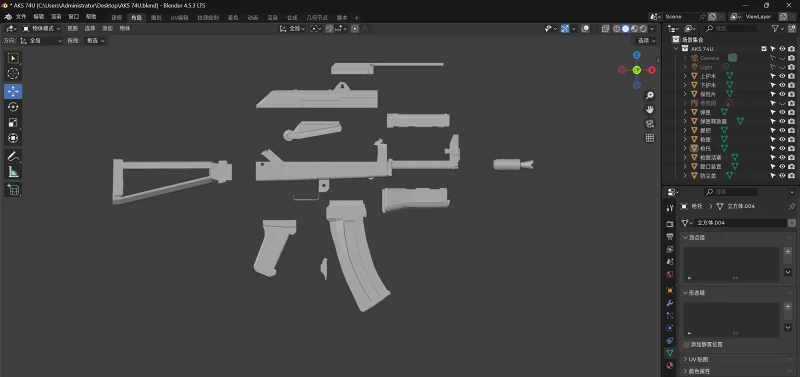Open the Object Constraints properties tab

(x=670, y=340)
